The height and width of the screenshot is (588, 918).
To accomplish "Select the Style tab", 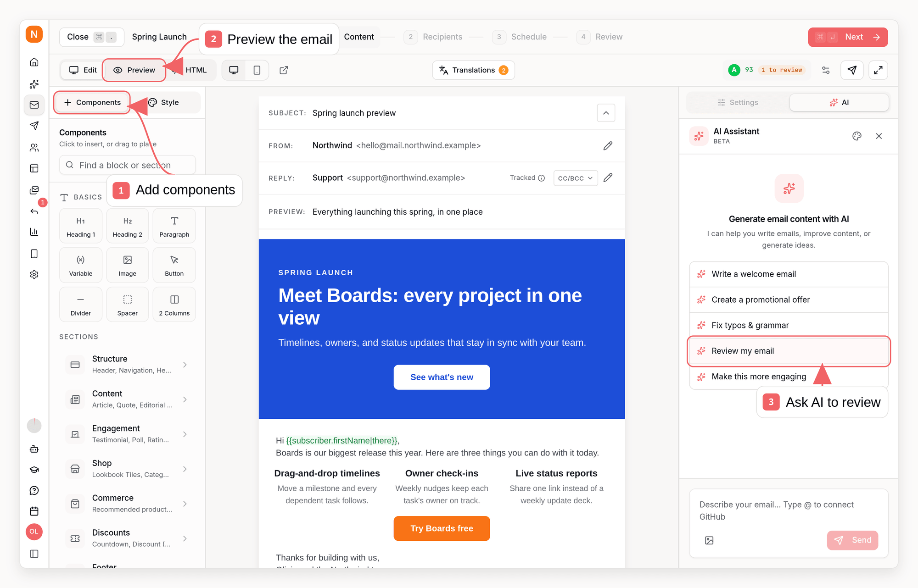I will coord(164,102).
